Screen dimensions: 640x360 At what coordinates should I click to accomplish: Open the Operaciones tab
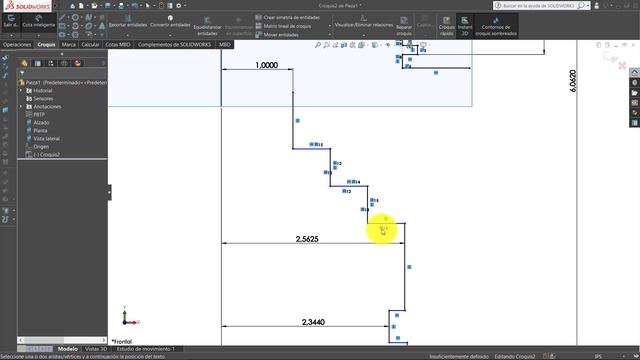(17, 44)
